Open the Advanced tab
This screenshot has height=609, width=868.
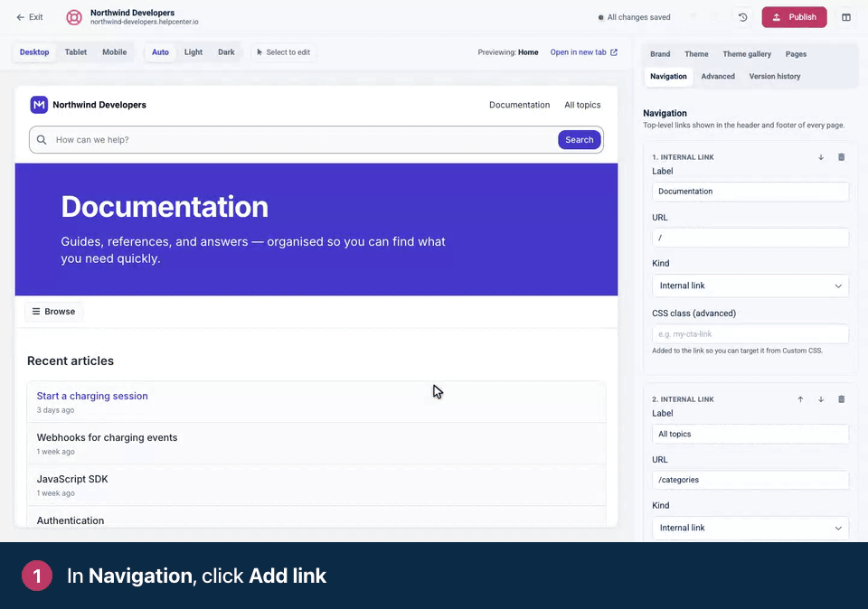click(718, 76)
